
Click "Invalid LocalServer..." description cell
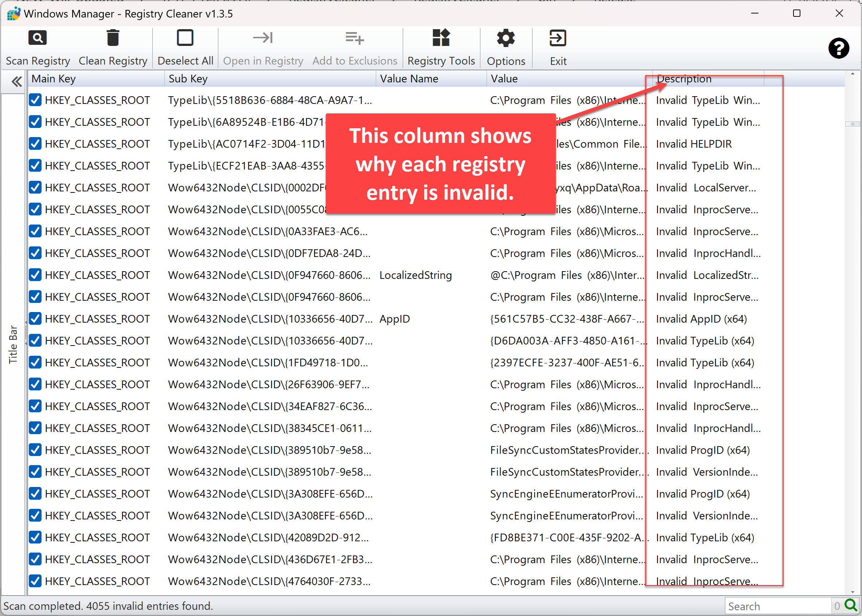click(x=706, y=188)
